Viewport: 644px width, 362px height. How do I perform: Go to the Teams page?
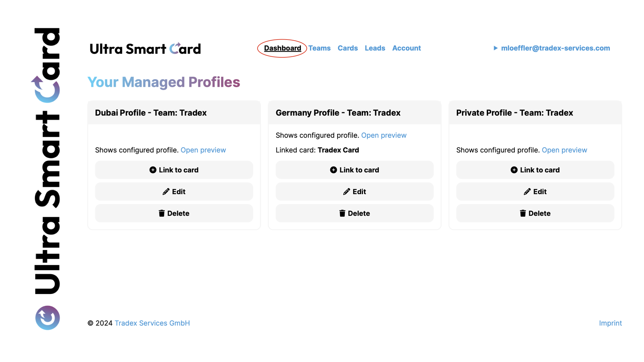click(x=319, y=48)
